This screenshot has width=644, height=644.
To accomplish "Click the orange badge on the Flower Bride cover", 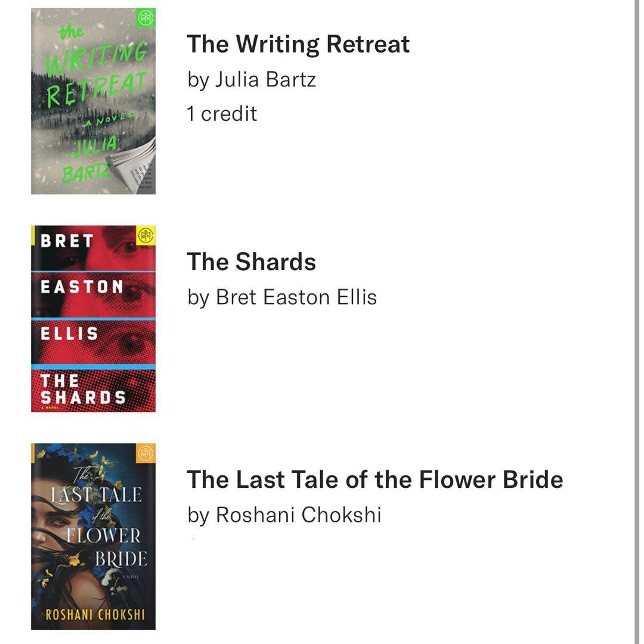I will [146, 453].
